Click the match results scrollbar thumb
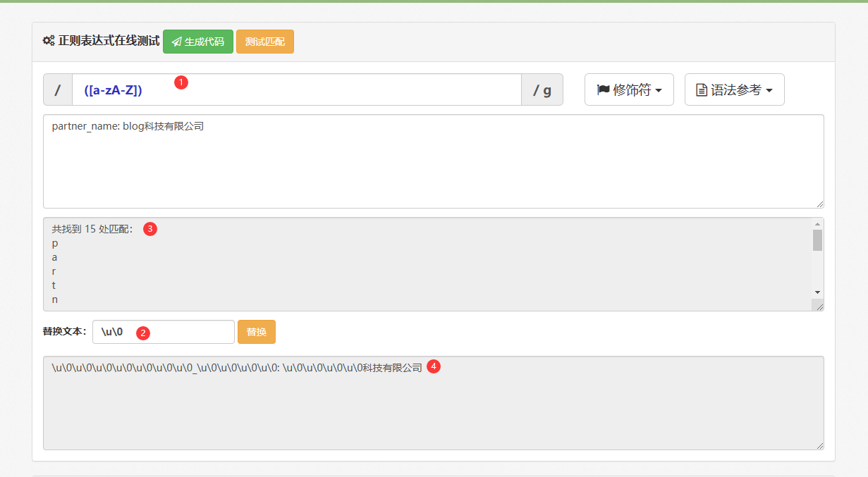The height and width of the screenshot is (477, 868). point(817,240)
